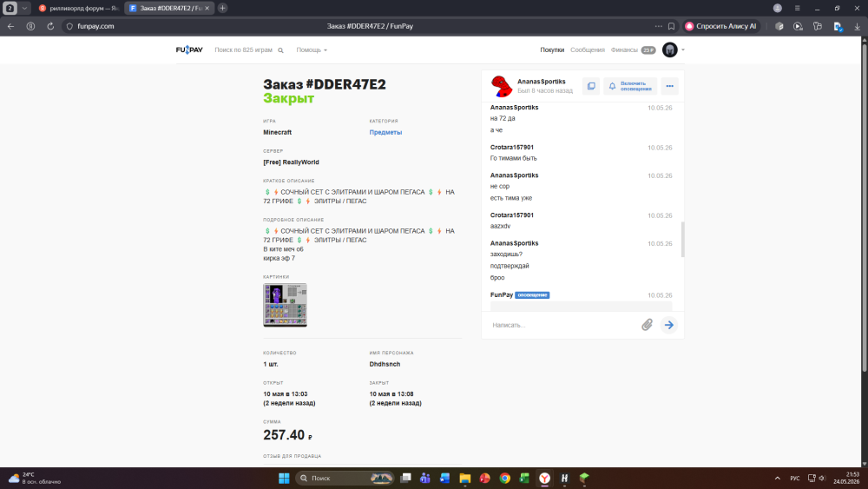Screen dimensions: 868x489
Task: Click the order status Закрыт
Action: tap(289, 98)
